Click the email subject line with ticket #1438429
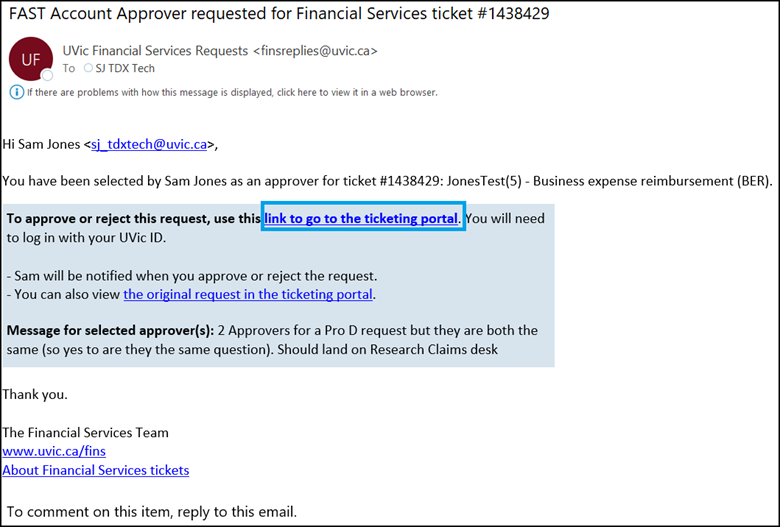This screenshot has width=780, height=527. coord(279,13)
